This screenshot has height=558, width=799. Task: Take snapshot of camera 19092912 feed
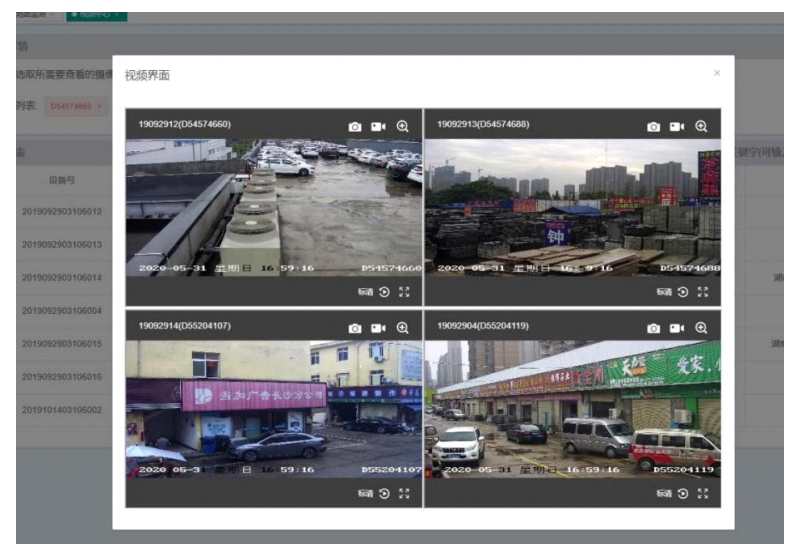[x=354, y=127]
